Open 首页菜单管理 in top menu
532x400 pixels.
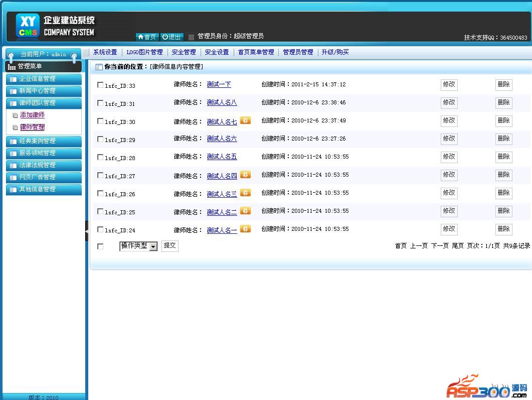point(256,52)
